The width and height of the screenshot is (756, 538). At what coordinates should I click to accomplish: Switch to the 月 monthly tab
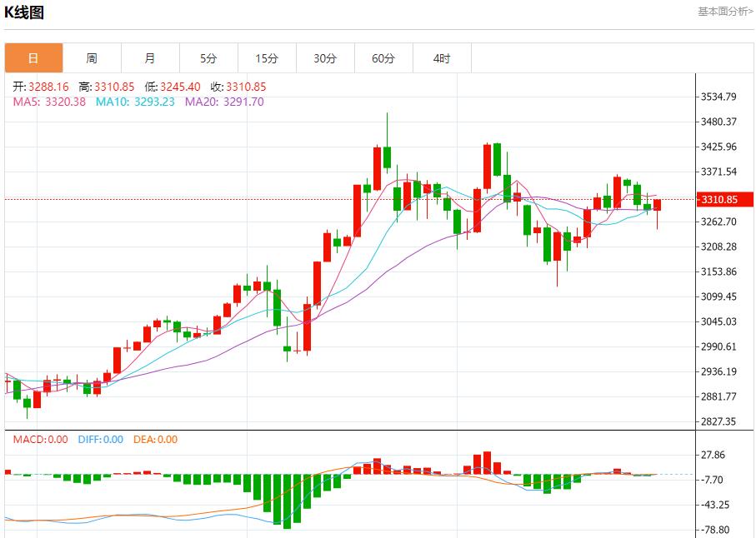[x=150, y=58]
